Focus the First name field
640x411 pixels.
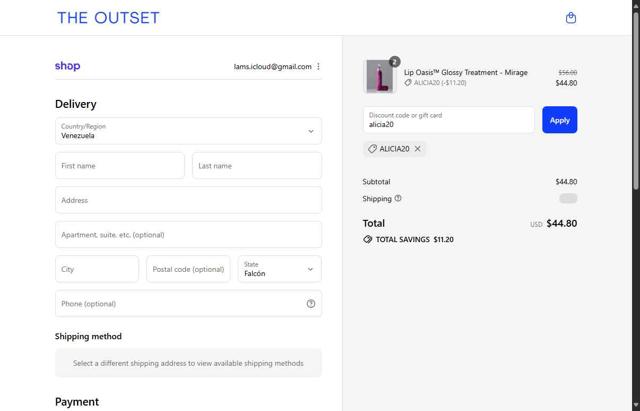click(x=120, y=166)
